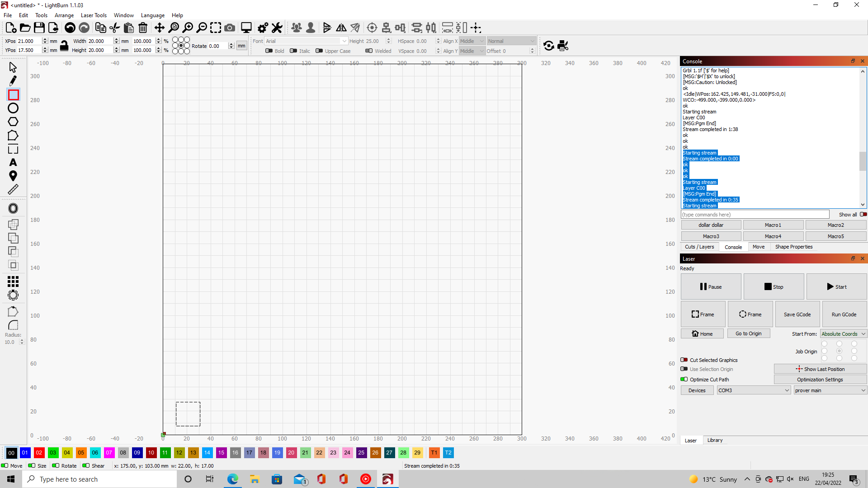Click the laser Start button
The width and height of the screenshot is (868, 488).
[837, 286]
